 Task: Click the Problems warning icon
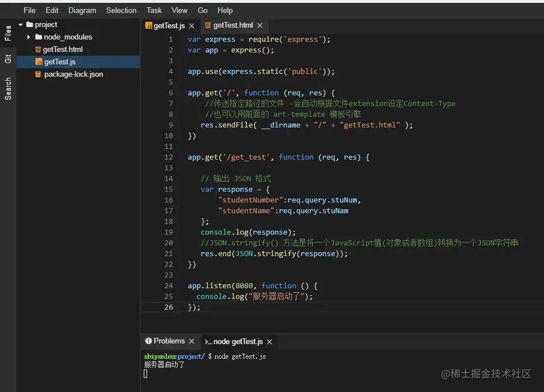[x=148, y=341]
